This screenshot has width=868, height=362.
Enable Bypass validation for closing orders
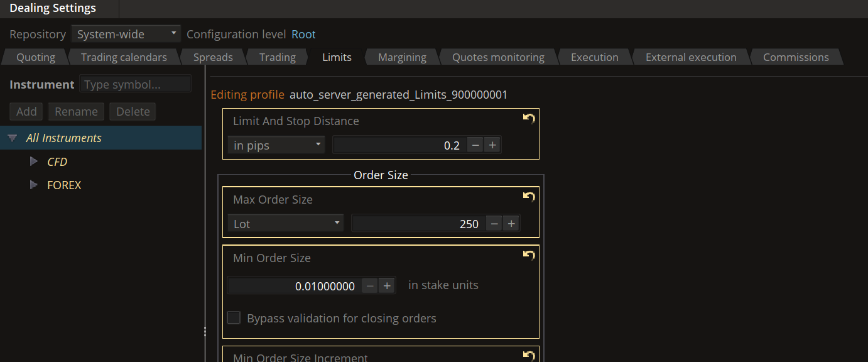click(234, 317)
